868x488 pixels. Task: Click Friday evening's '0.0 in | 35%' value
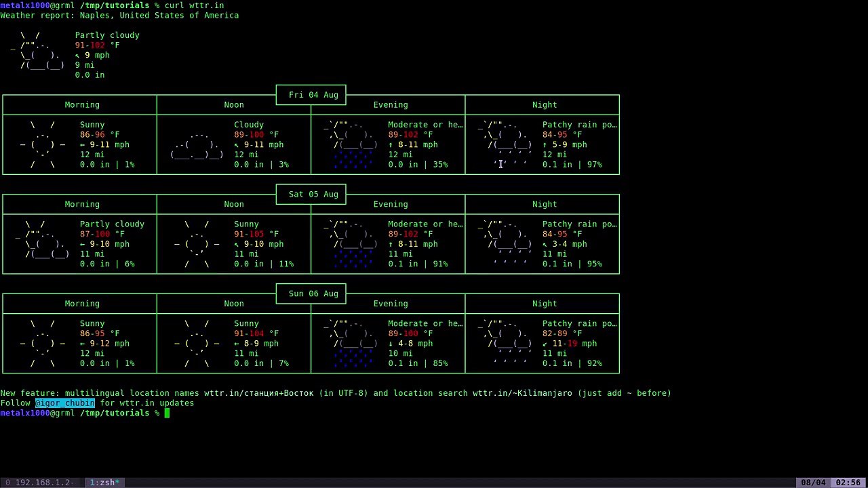[x=418, y=165]
